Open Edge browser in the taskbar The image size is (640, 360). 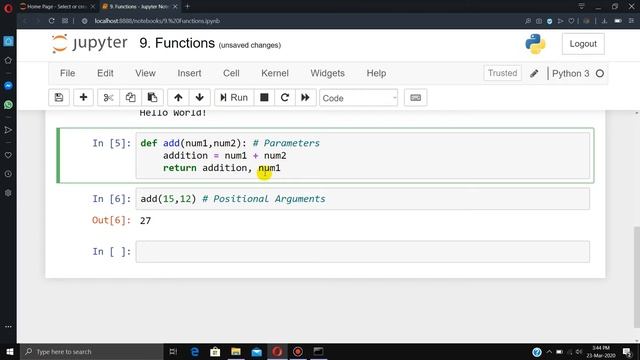(x=195, y=351)
